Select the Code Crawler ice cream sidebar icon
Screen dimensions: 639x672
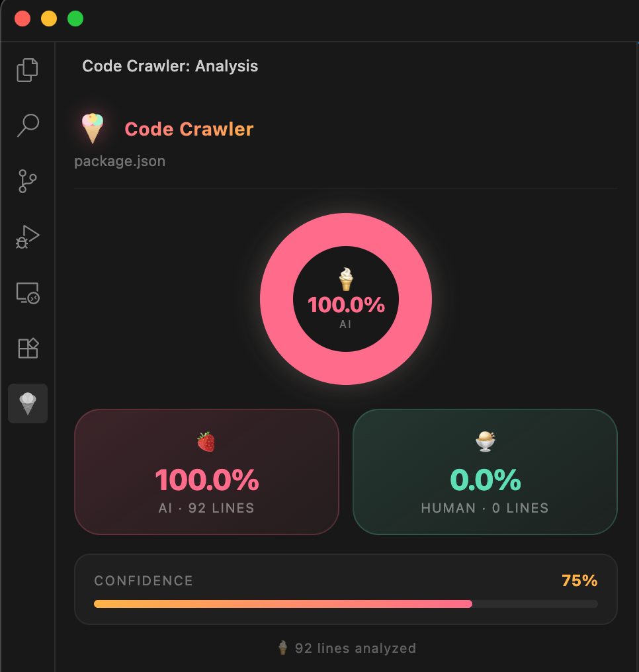pos(27,403)
